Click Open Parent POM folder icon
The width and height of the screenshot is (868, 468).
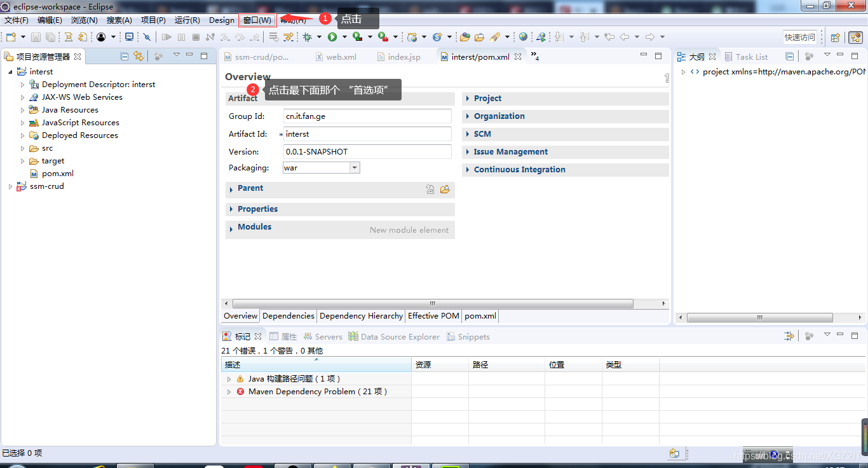click(x=445, y=189)
